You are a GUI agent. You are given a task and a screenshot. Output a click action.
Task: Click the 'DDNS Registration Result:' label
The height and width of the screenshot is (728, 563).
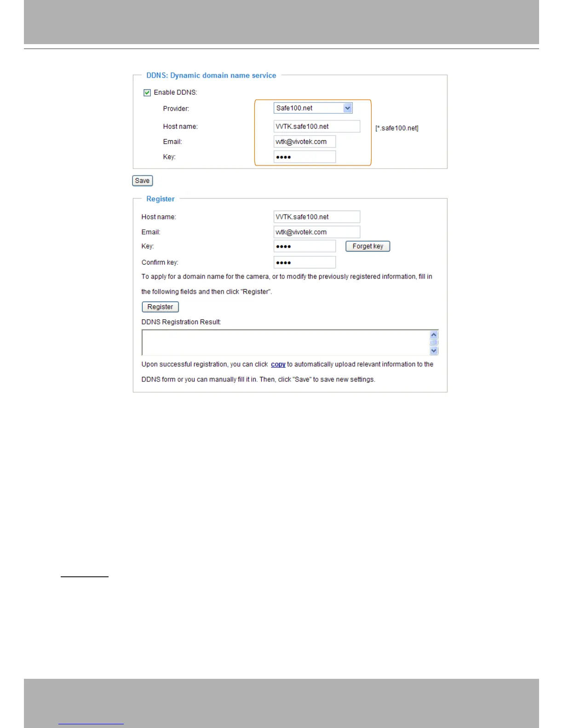click(181, 322)
